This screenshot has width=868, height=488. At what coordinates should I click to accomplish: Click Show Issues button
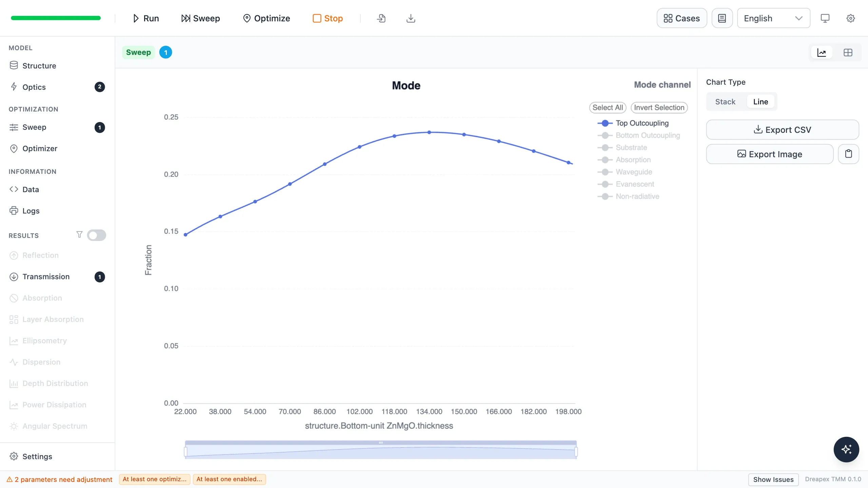click(773, 479)
